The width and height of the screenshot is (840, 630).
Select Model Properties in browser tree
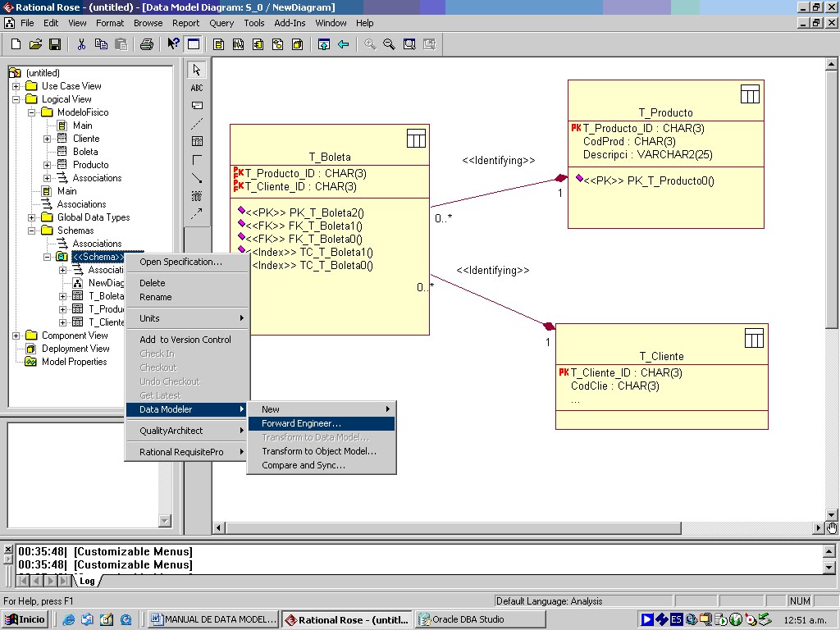[x=75, y=362]
